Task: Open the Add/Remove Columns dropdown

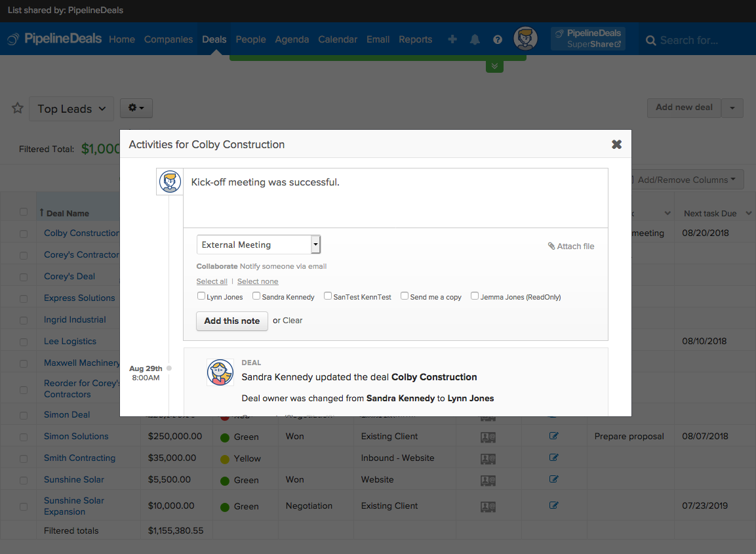Action: click(686, 180)
